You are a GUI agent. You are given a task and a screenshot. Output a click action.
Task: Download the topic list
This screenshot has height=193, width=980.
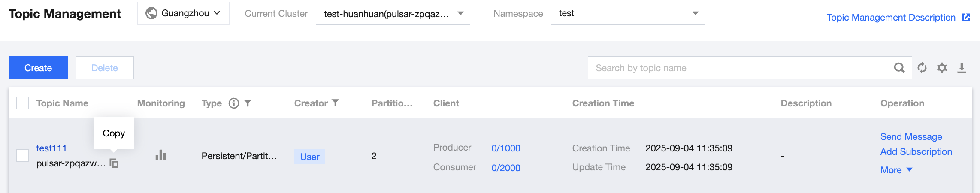click(x=962, y=68)
